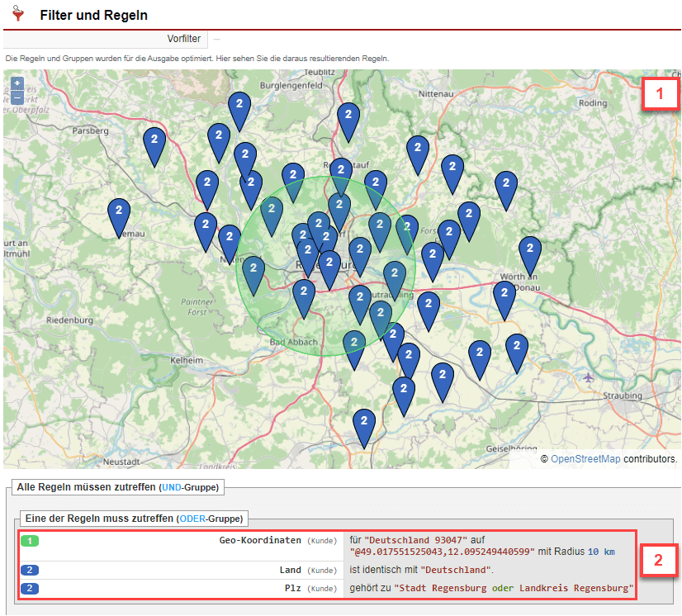
Task: Zoom out on the map
Action: [x=17, y=97]
